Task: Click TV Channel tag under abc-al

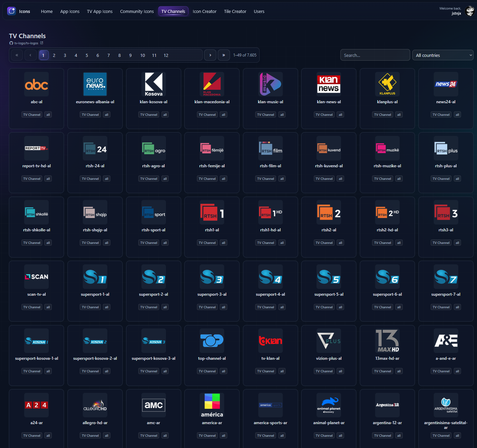Action: pyautogui.click(x=32, y=115)
